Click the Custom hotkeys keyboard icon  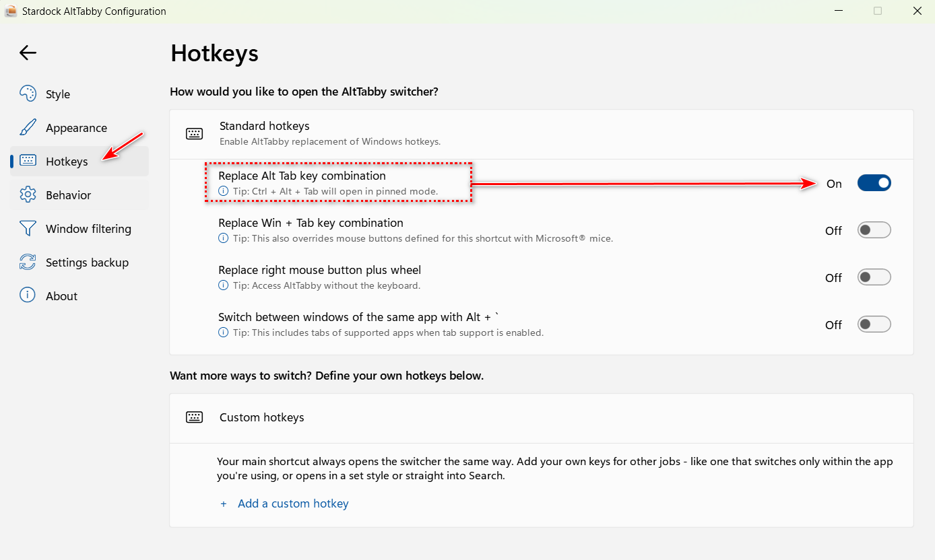point(194,417)
